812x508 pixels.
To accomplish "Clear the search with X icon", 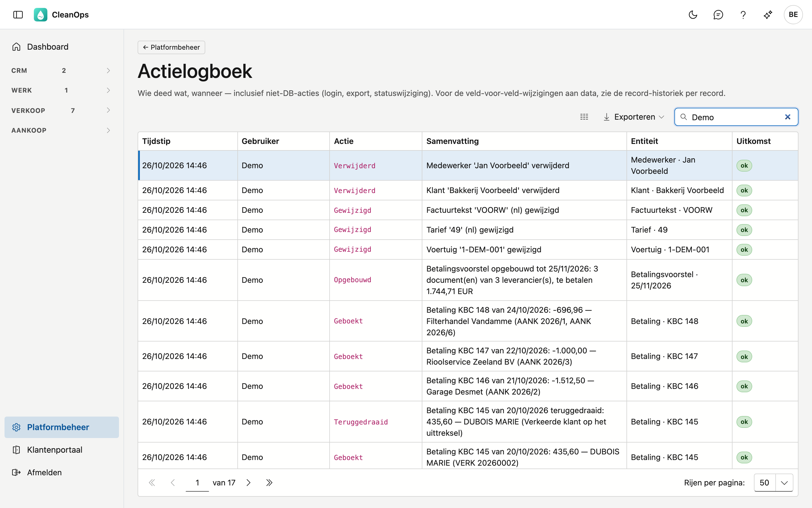I will click(787, 117).
